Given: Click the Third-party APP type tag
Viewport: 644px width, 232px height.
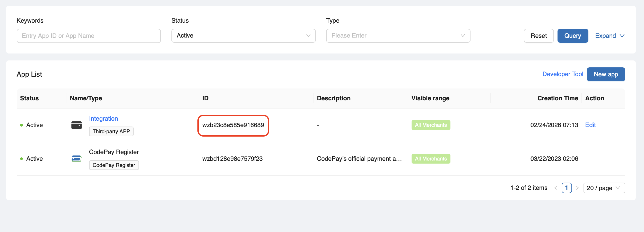Looking at the screenshot, I should click(x=111, y=131).
